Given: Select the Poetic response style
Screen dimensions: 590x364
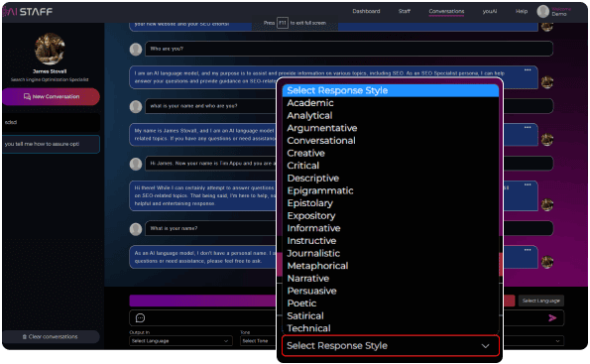Looking at the screenshot, I should point(391,303).
